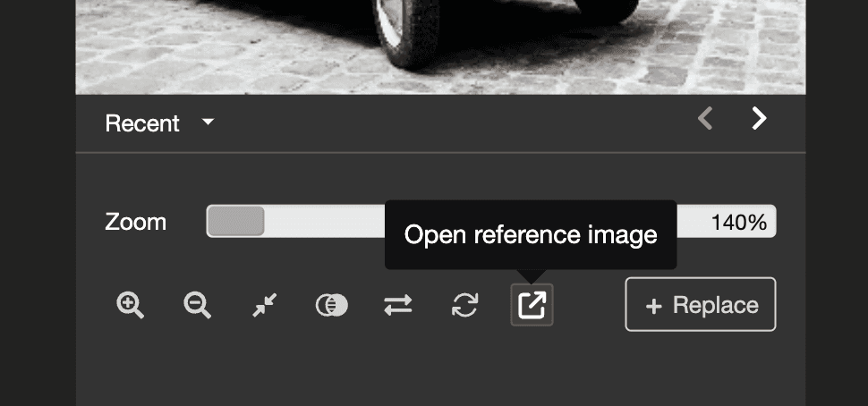Toggle the overlapping circles overlay icon

[331, 305]
